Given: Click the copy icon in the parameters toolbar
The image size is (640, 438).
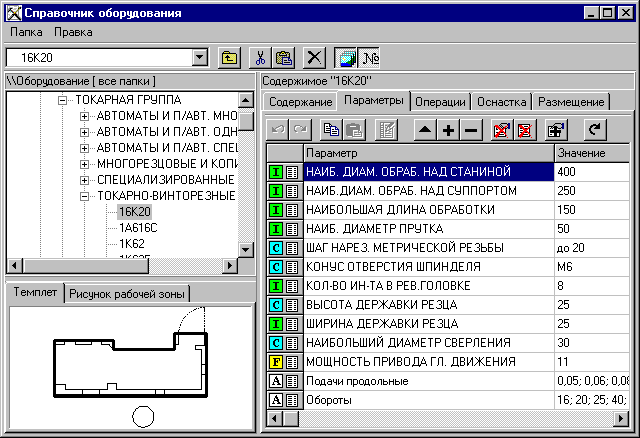Looking at the screenshot, I should 331,130.
